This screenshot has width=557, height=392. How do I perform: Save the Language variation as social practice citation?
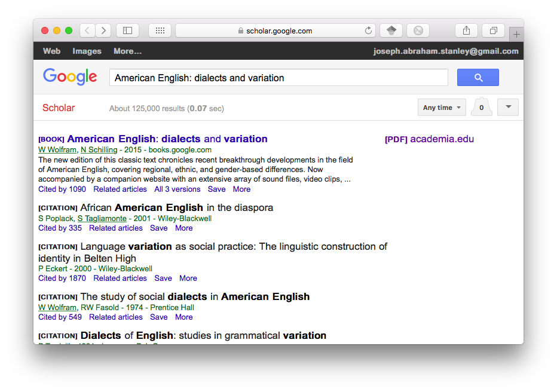click(x=163, y=278)
